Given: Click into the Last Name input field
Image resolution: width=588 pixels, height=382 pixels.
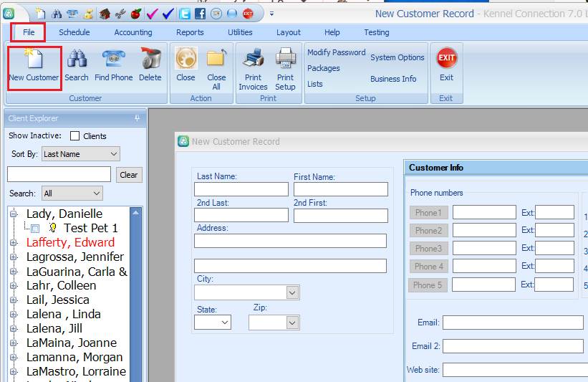Looking at the screenshot, I should point(241,189).
